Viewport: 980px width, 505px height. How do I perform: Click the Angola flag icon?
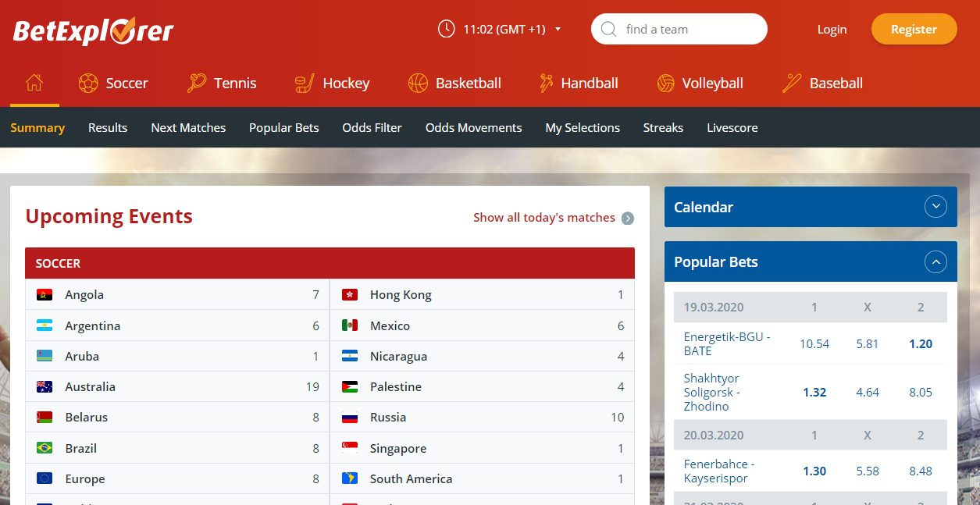pyautogui.click(x=45, y=295)
